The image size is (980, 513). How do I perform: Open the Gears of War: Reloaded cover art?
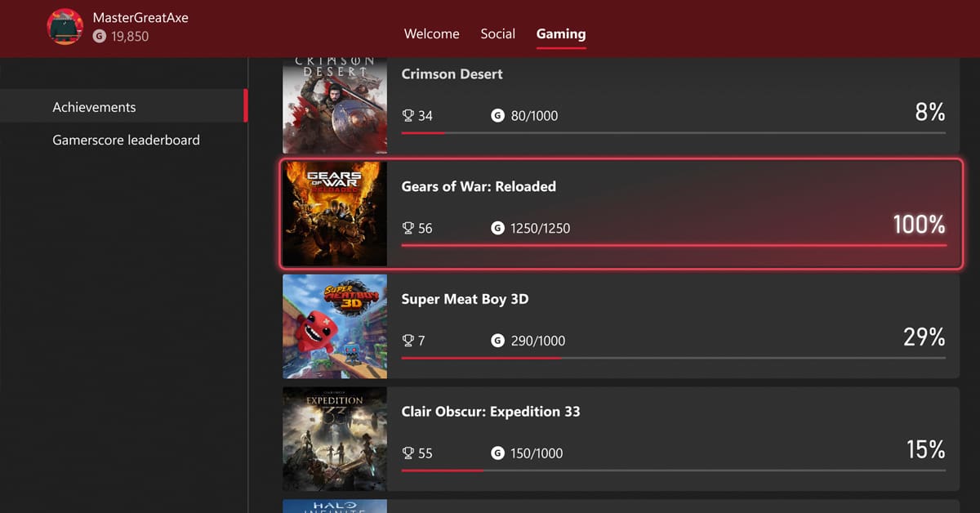tap(335, 213)
